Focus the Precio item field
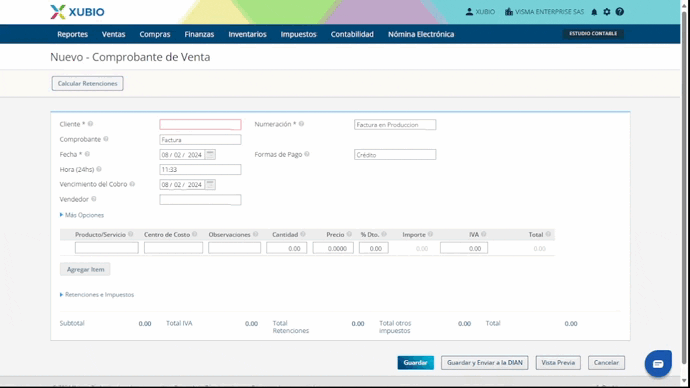Image resolution: width=690 pixels, height=388 pixels. (333, 248)
